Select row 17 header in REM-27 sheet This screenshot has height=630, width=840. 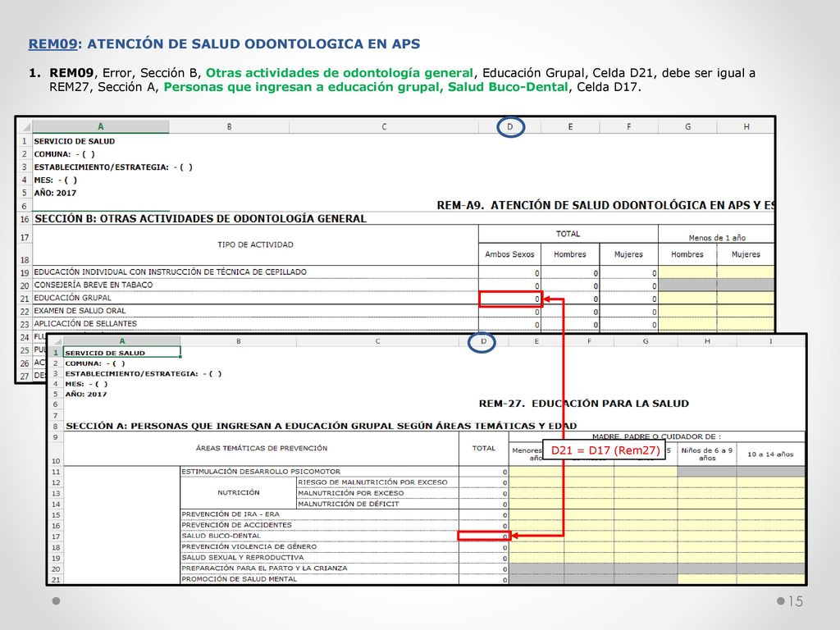click(x=56, y=536)
